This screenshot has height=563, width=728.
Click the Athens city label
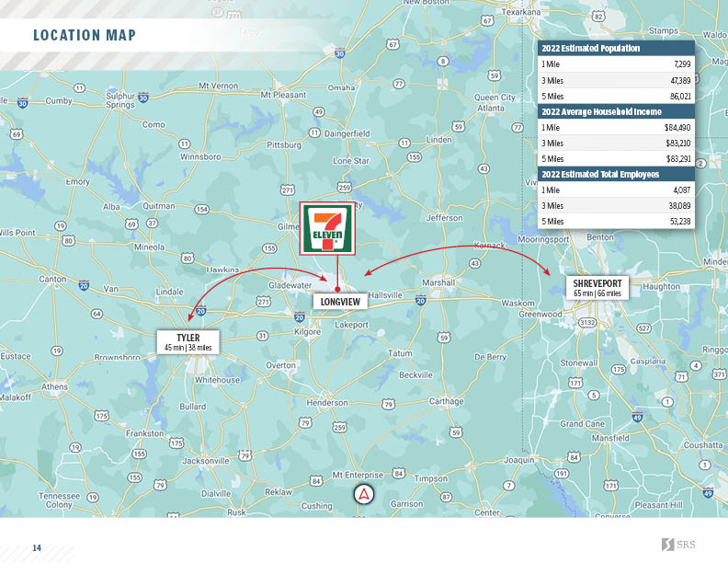click(54, 386)
